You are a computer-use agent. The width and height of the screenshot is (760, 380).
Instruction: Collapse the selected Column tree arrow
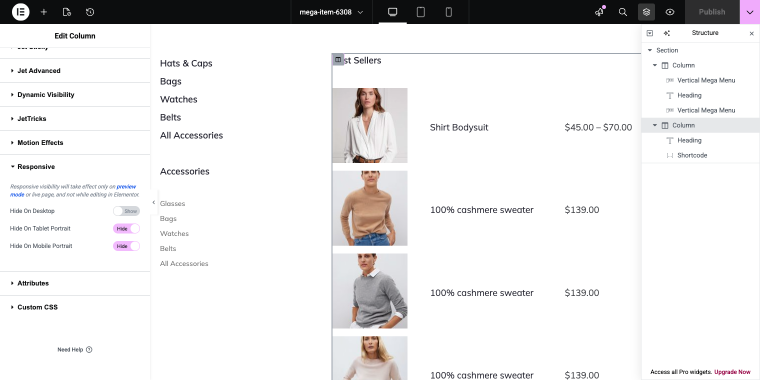tap(655, 126)
